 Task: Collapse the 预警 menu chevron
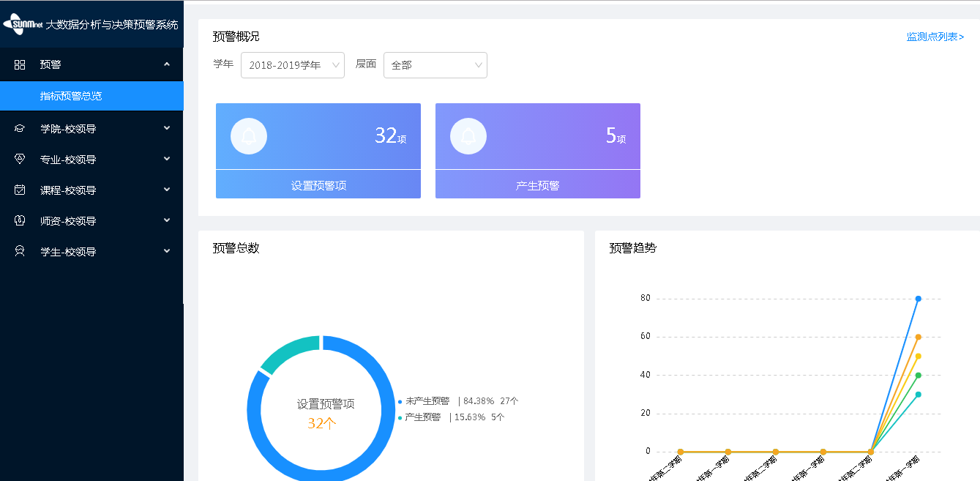[x=167, y=65]
